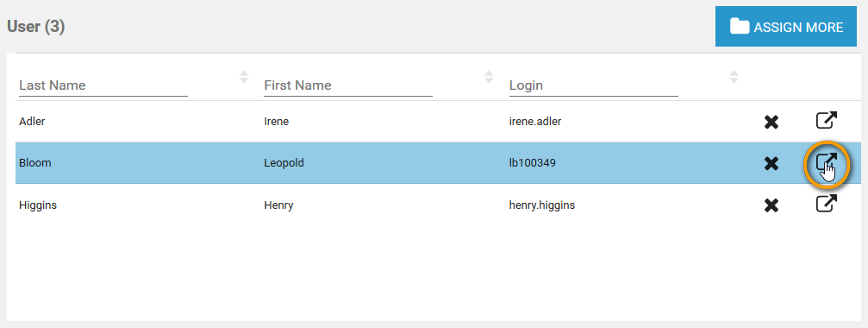Remove Irene Adler with the X icon
This screenshot has height=328, width=868.
(771, 122)
